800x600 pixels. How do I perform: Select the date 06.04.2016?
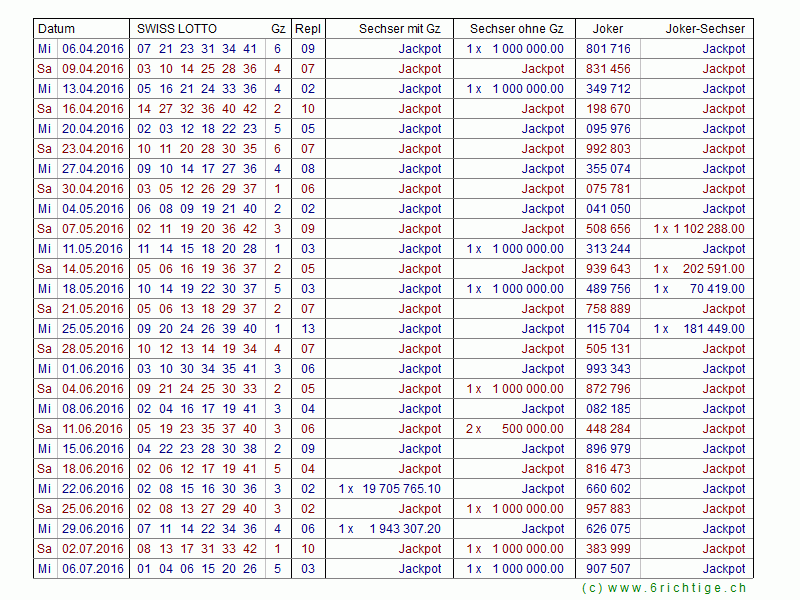point(93,49)
